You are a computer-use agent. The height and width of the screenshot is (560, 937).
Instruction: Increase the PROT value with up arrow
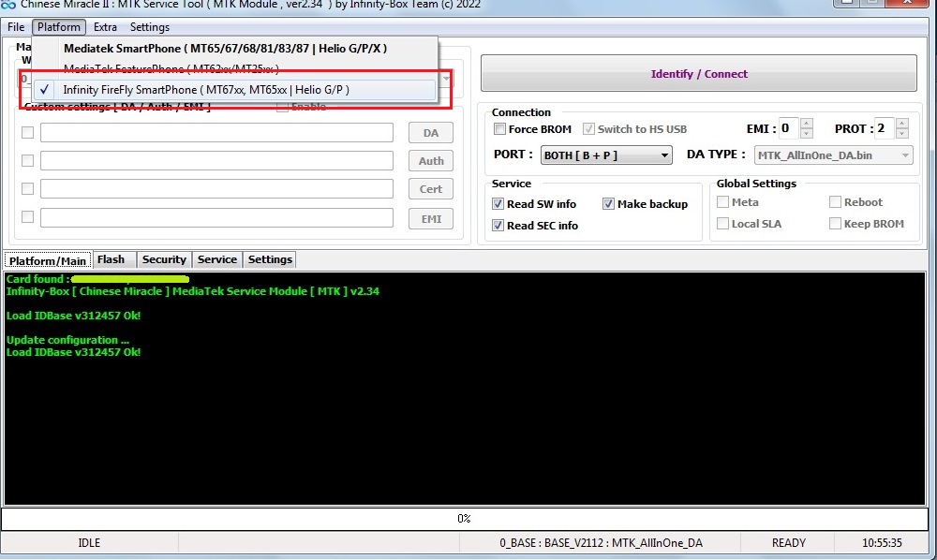click(901, 124)
